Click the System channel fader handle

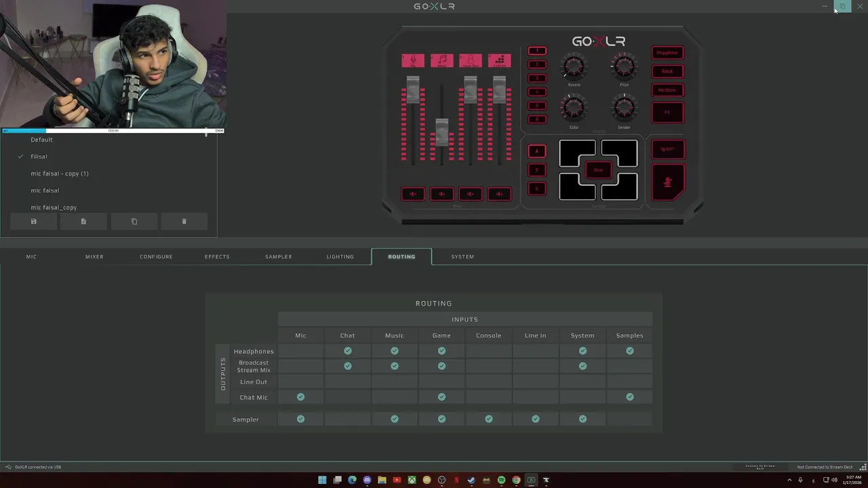click(499, 89)
